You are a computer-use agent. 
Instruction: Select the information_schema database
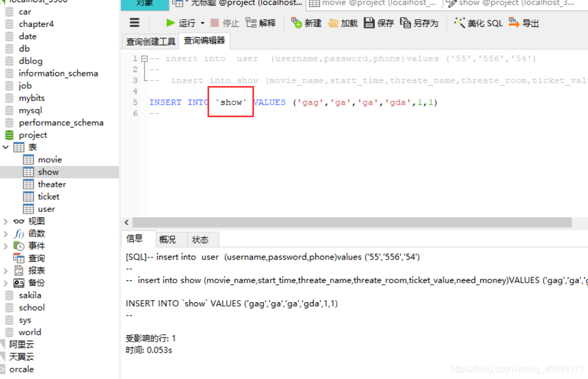[58, 73]
